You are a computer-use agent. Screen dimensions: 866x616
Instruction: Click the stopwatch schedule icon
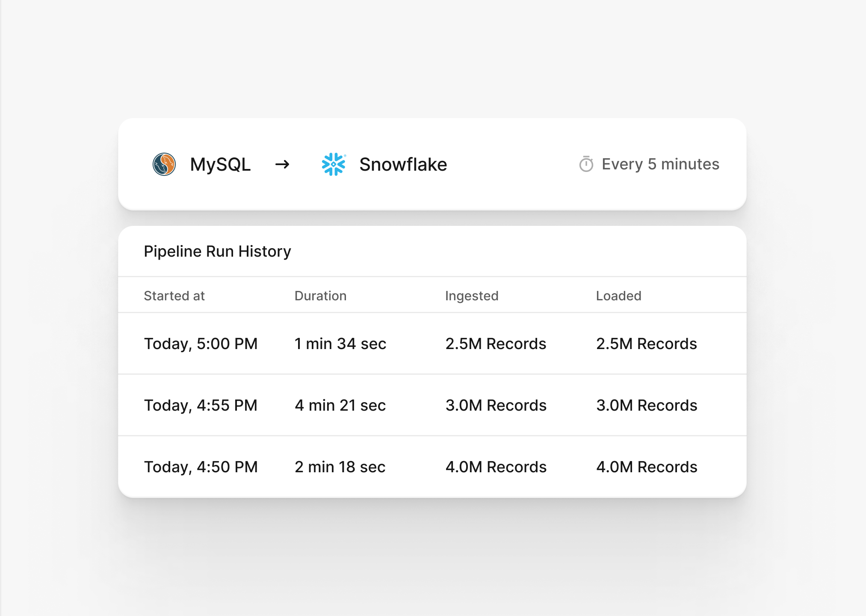(x=586, y=164)
